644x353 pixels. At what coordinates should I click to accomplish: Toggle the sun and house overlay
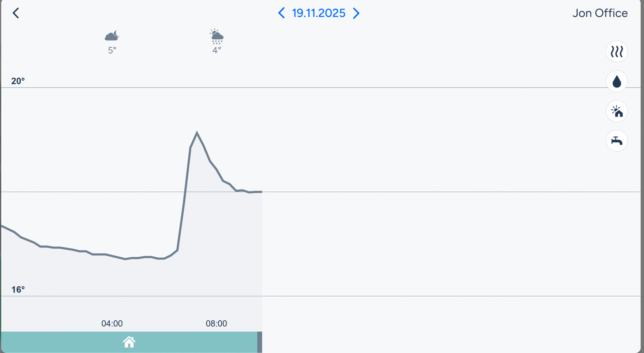click(616, 111)
